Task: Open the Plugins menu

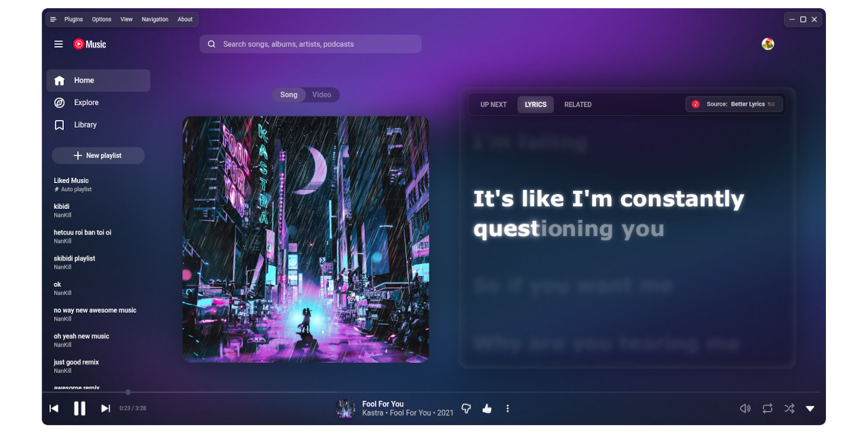Action: (73, 20)
